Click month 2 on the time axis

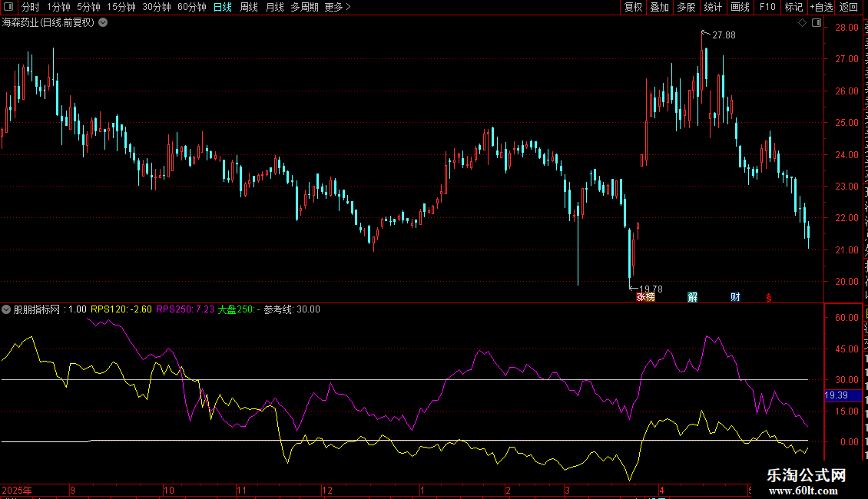click(509, 490)
